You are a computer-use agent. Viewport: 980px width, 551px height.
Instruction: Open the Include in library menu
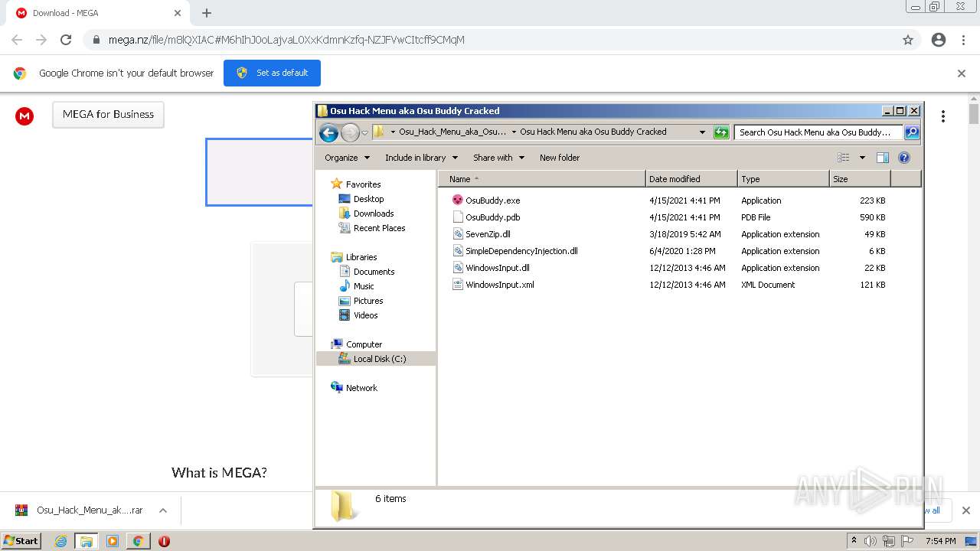tap(421, 158)
